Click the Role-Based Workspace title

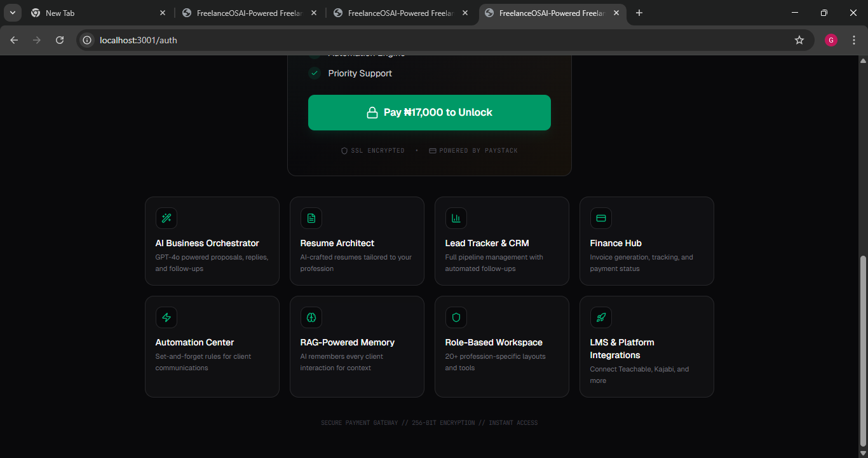click(494, 342)
